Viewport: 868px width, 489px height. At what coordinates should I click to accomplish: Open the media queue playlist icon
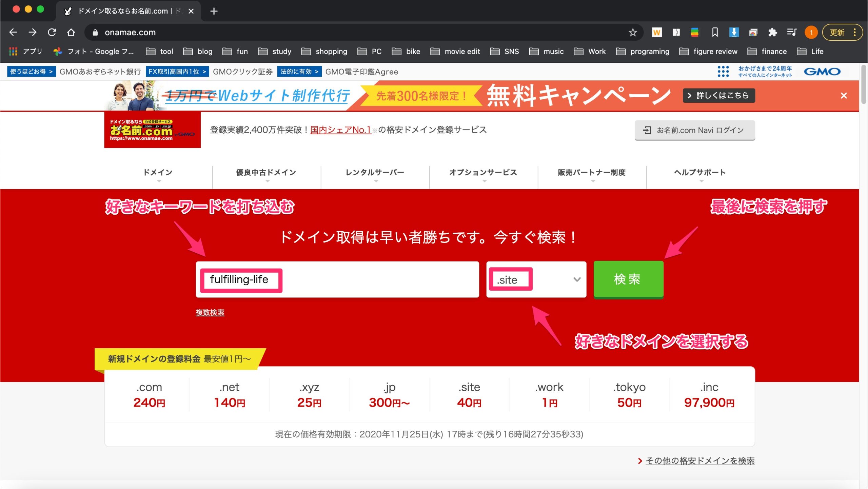pyautogui.click(x=792, y=33)
